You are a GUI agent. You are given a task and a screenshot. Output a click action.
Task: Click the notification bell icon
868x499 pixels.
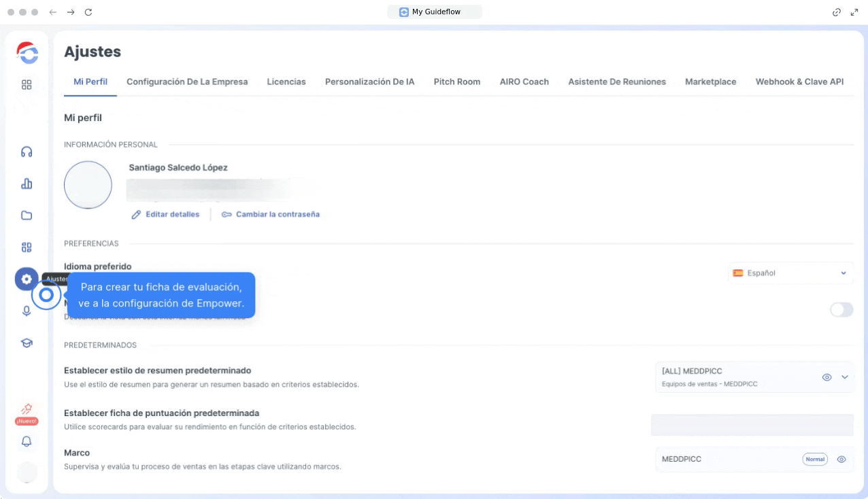pos(27,442)
